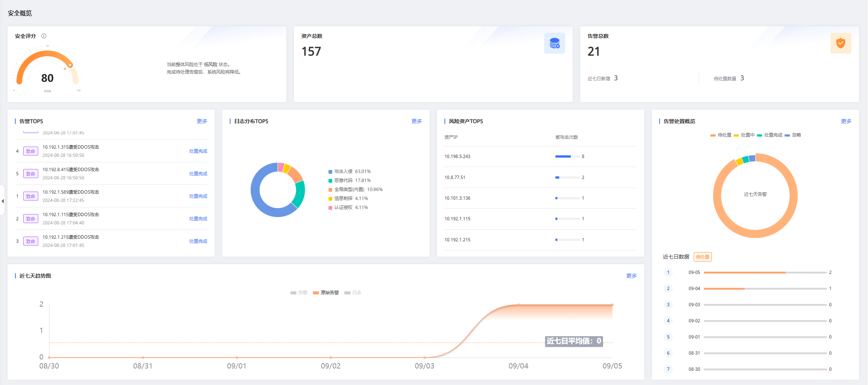
Task: Click the 09-03 pending alerts bar
Action: click(x=765, y=305)
